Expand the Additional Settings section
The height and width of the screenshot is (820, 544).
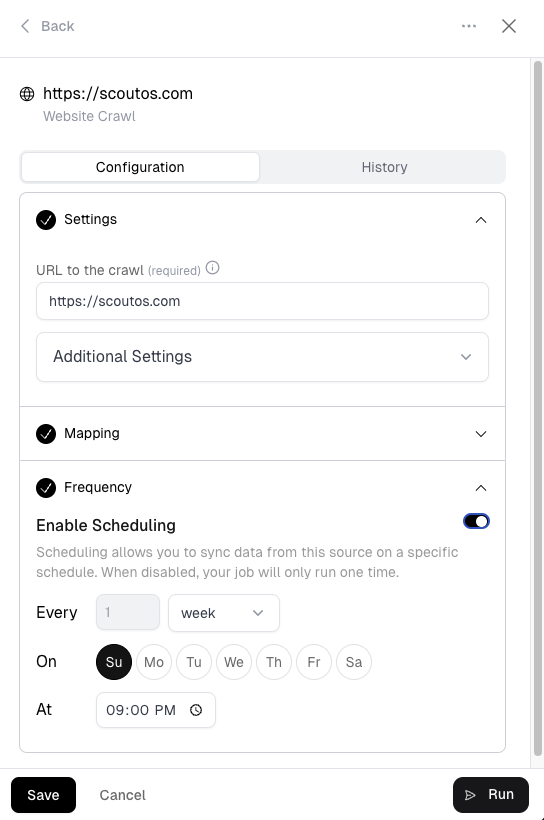click(x=263, y=357)
